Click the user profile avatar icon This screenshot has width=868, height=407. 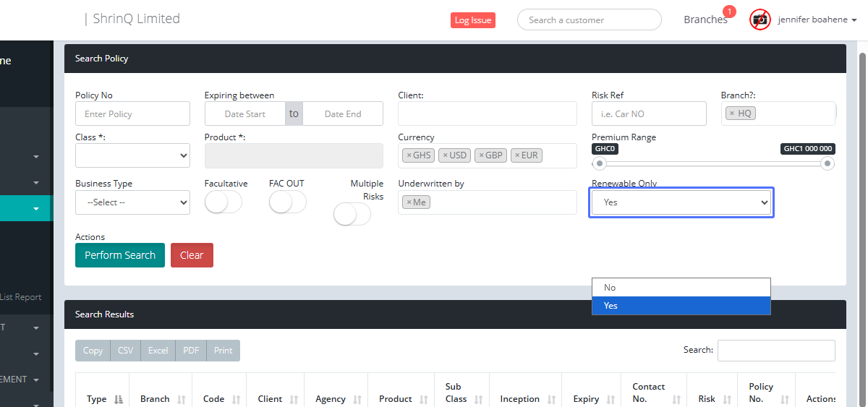[x=759, y=20]
